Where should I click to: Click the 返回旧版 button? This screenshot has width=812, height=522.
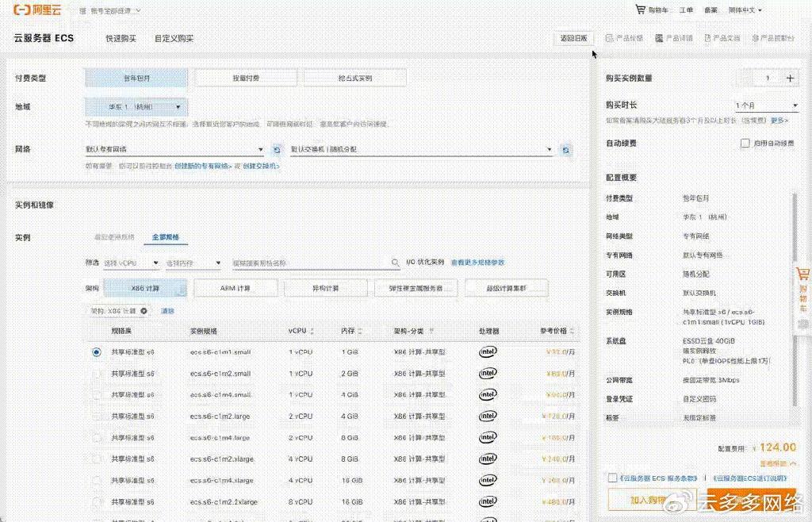click(x=574, y=38)
